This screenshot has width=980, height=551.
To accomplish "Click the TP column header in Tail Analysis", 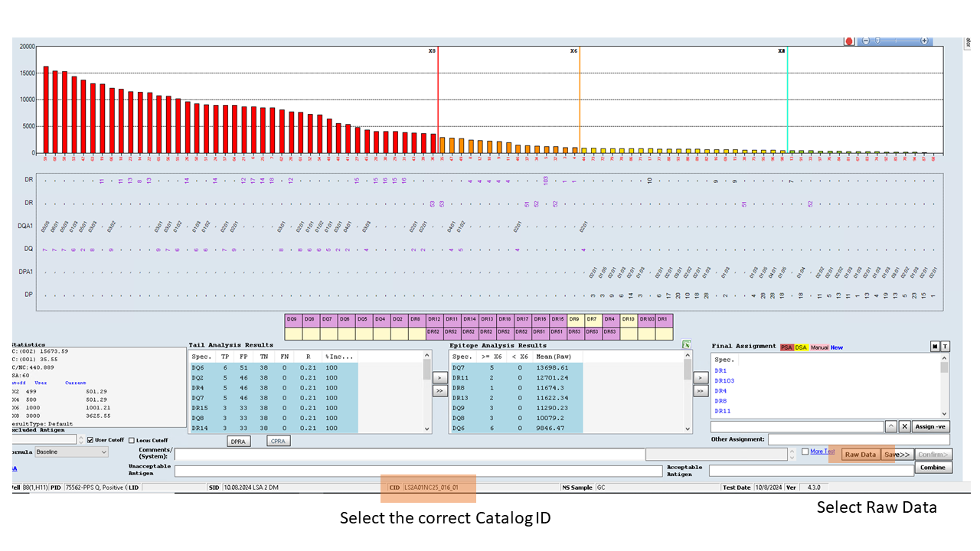I will (x=225, y=357).
